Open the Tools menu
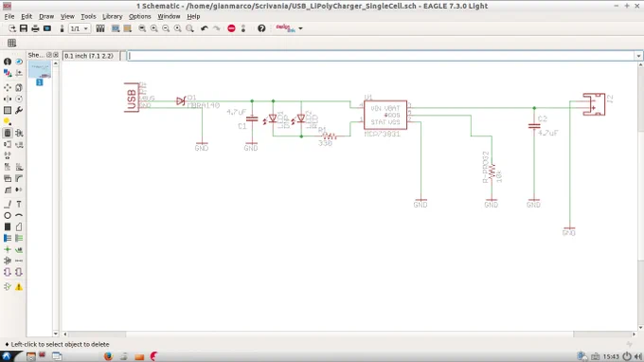The height and width of the screenshot is (362, 644). coord(88,16)
